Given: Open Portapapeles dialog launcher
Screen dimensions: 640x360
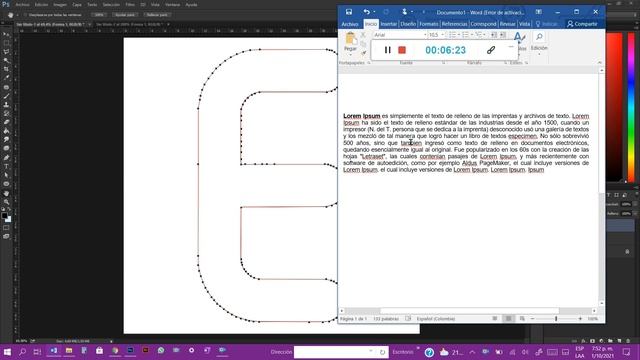Looking at the screenshot, I should (x=369, y=63).
